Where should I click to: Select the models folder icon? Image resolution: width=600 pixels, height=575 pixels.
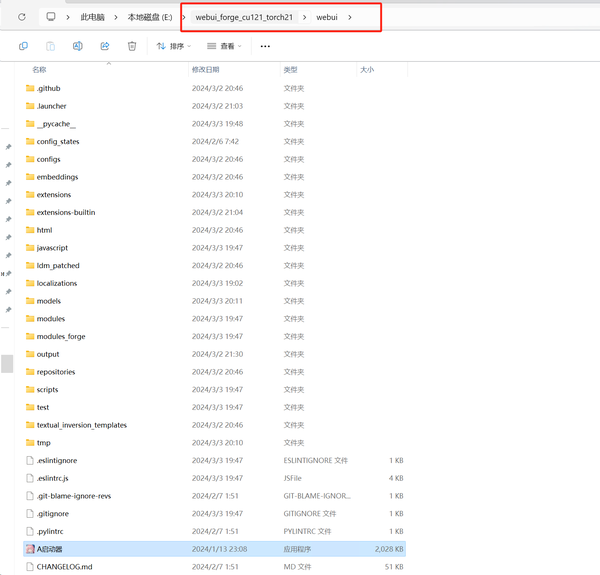pos(30,301)
